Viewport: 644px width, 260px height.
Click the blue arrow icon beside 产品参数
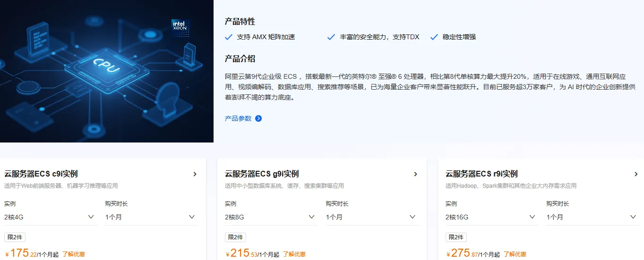pyautogui.click(x=258, y=118)
